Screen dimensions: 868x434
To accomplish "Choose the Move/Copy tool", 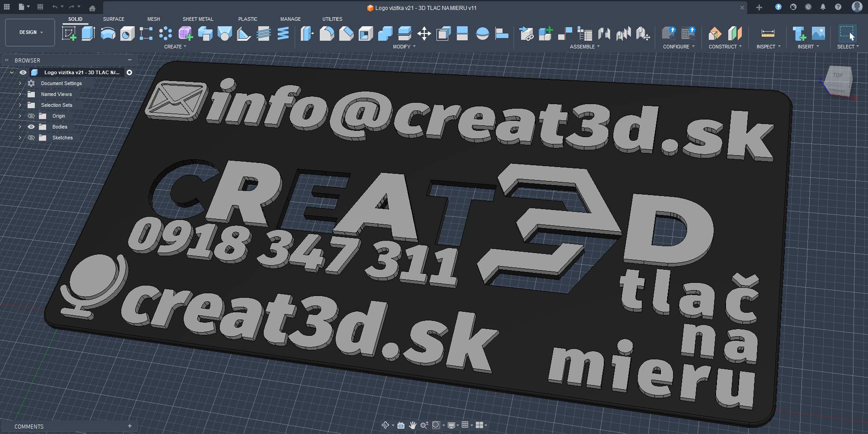I will tap(424, 33).
